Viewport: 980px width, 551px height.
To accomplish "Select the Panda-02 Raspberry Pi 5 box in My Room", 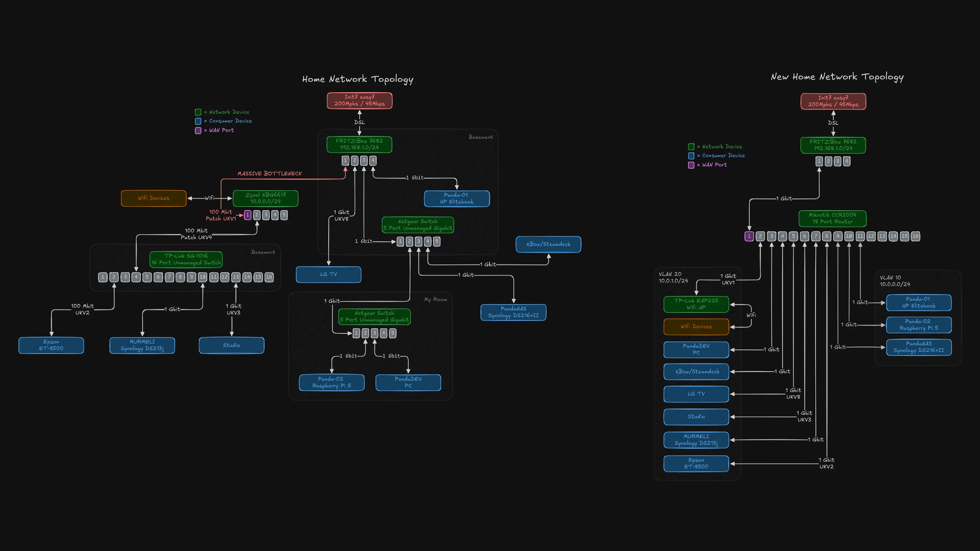I will click(332, 382).
